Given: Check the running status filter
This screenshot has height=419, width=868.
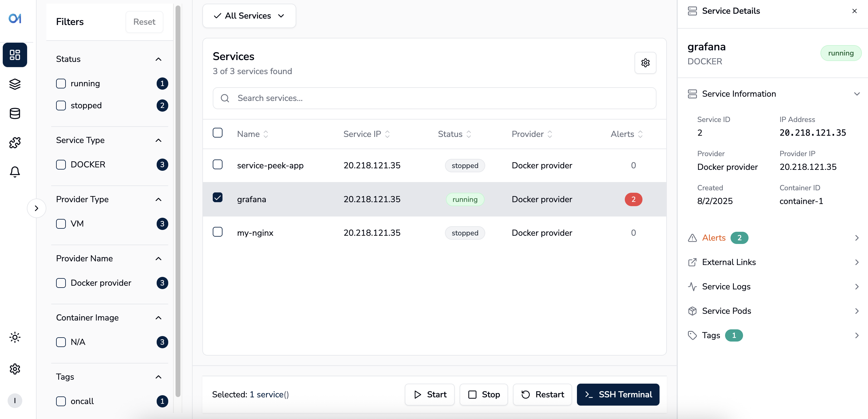Looking at the screenshot, I should pyautogui.click(x=61, y=83).
